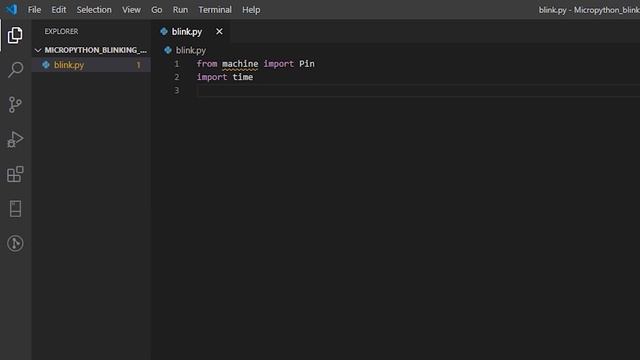
Task: Open the Extensions view icon
Action: tap(15, 174)
